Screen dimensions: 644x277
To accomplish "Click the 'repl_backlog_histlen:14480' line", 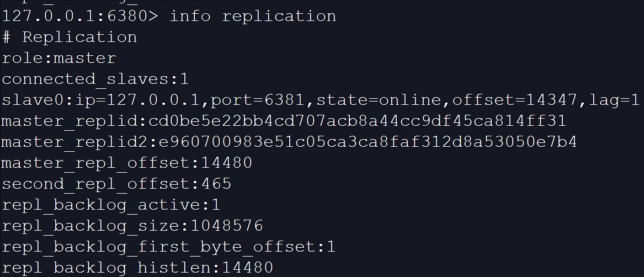I will pos(137,268).
